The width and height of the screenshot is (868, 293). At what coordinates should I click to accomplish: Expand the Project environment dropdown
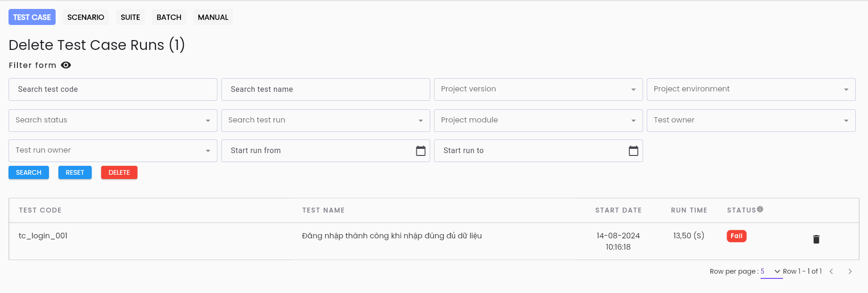coord(751,90)
